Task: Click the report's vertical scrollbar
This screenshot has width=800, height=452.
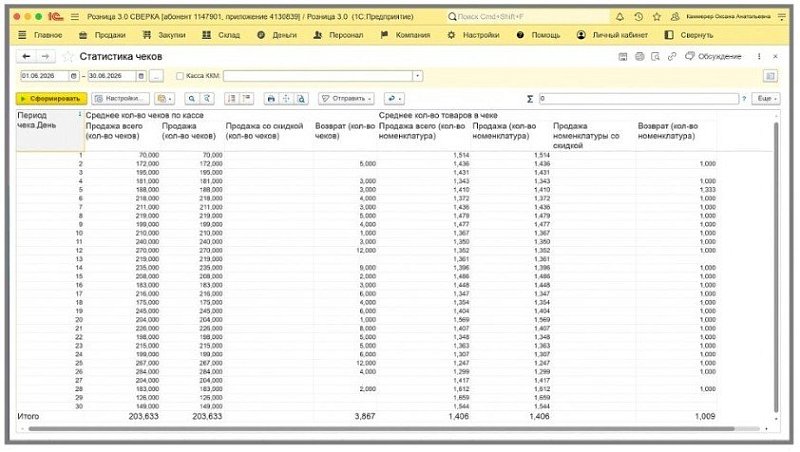Action: tap(776, 265)
